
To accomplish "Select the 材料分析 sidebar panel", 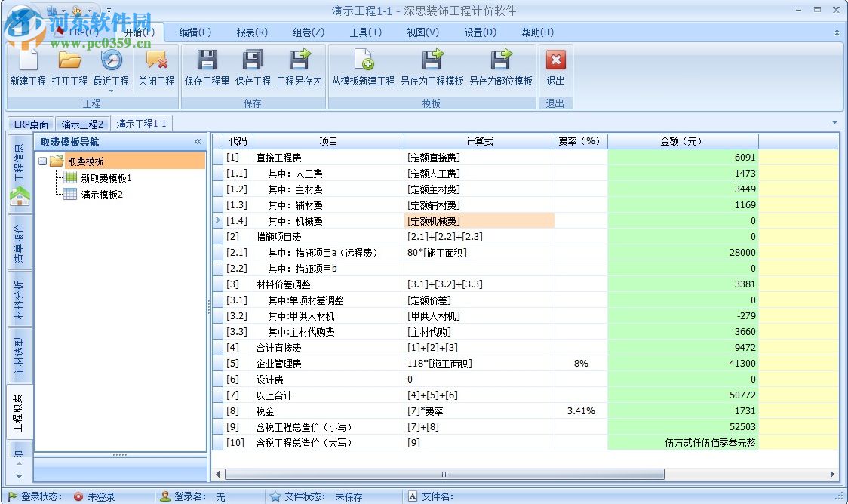I will [x=19, y=299].
